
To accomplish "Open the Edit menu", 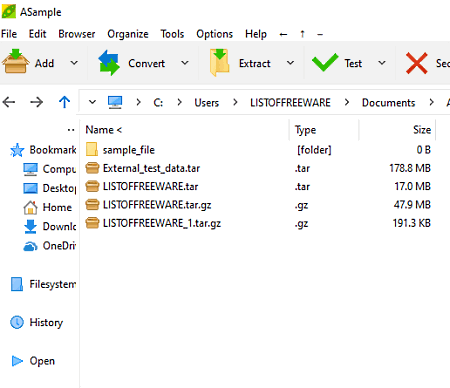I will coord(37,34).
